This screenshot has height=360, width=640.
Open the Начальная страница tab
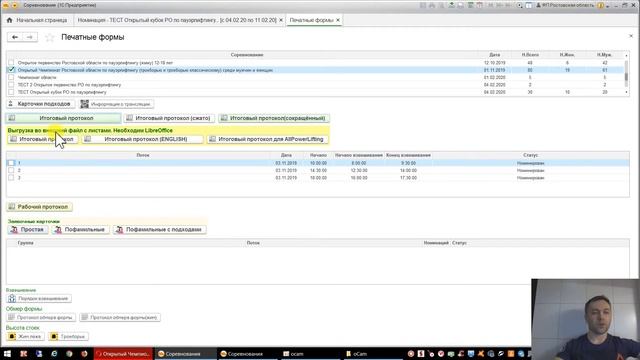[42, 20]
